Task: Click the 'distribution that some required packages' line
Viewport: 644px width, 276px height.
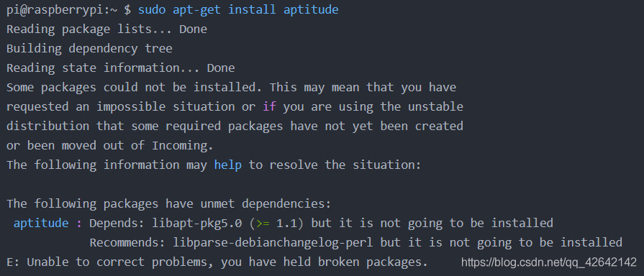Action: pyautogui.click(x=235, y=126)
